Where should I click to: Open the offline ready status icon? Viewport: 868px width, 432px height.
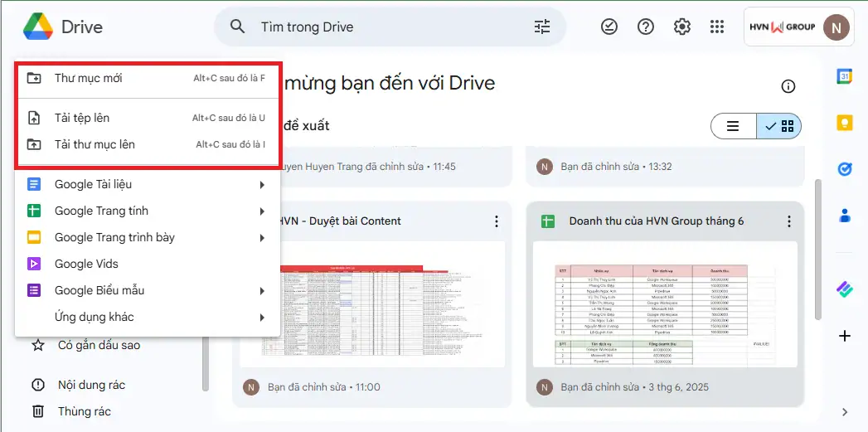(x=609, y=27)
